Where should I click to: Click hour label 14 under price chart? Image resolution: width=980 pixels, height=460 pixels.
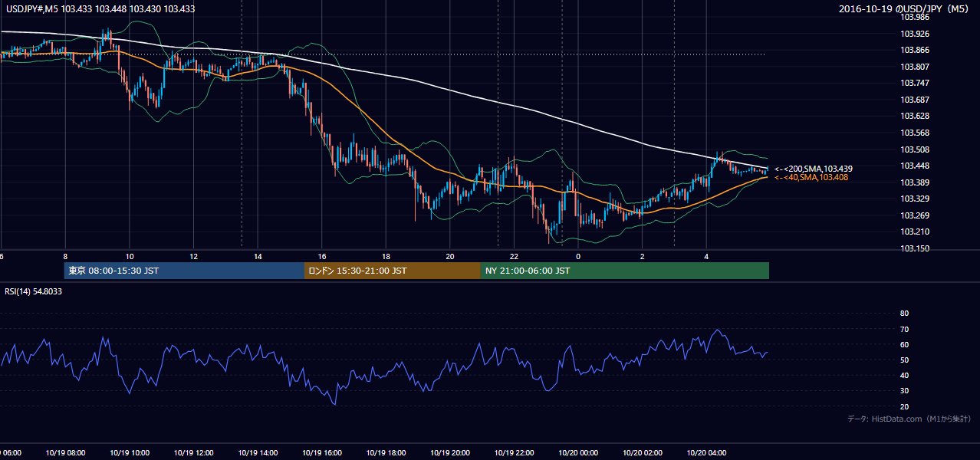[x=258, y=257]
